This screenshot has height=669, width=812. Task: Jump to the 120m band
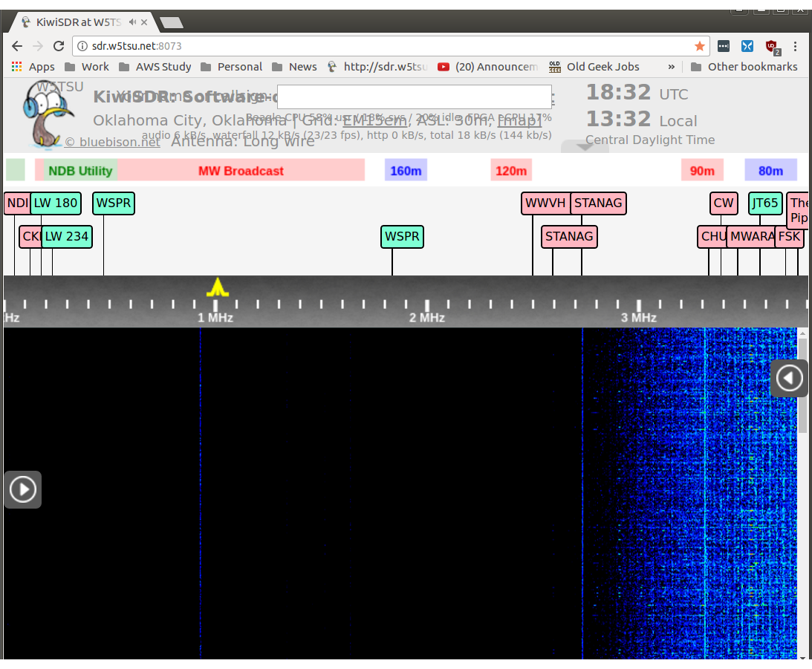tap(511, 171)
